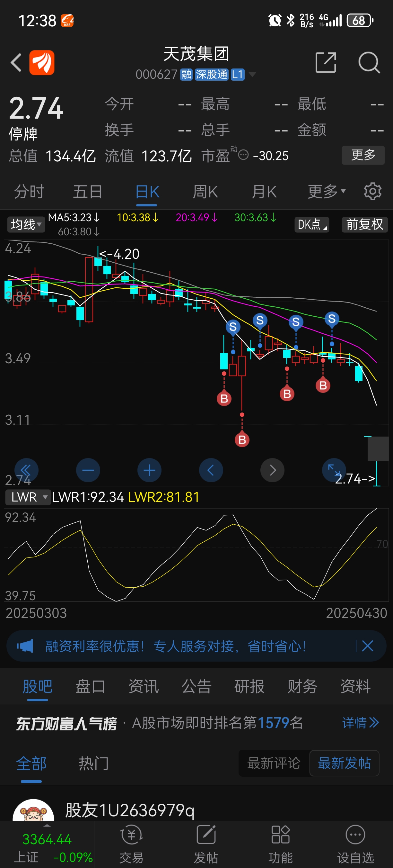This screenshot has height=868, width=393.
Task: Tap the margin financing promotion text
Action: pos(176,646)
